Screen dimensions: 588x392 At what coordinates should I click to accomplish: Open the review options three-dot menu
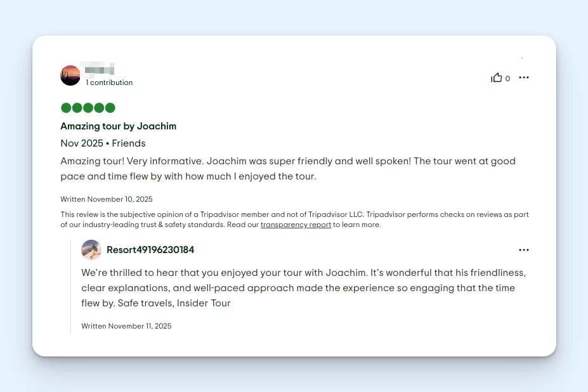523,77
